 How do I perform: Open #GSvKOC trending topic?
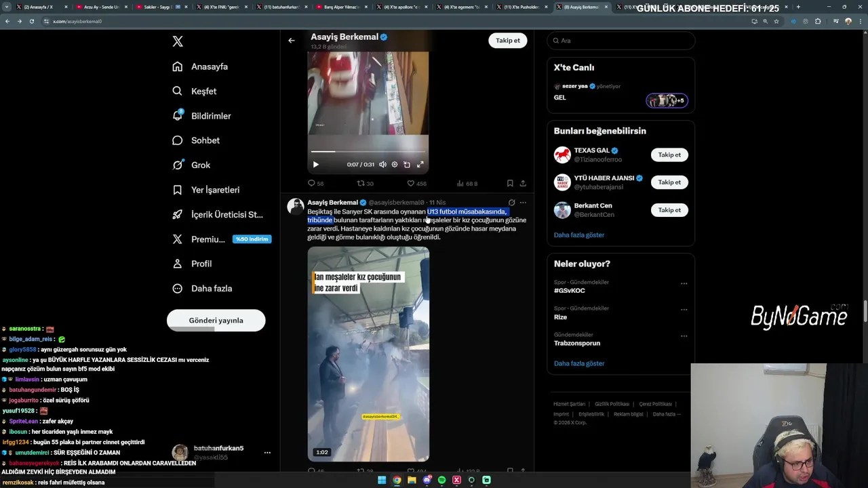click(x=570, y=291)
